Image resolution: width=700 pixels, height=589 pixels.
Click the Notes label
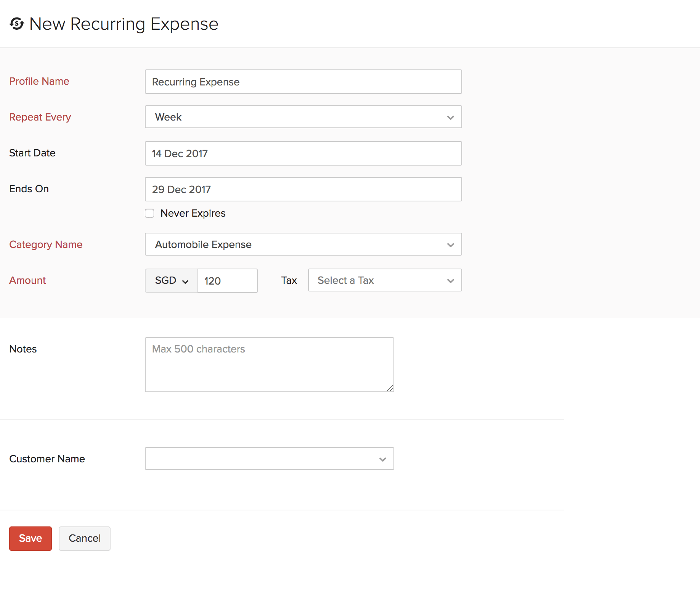pos(23,349)
